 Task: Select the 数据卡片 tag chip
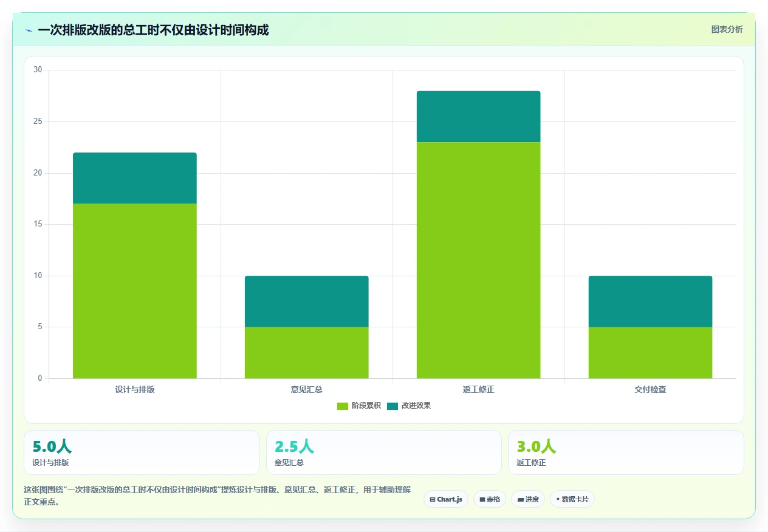(x=572, y=499)
